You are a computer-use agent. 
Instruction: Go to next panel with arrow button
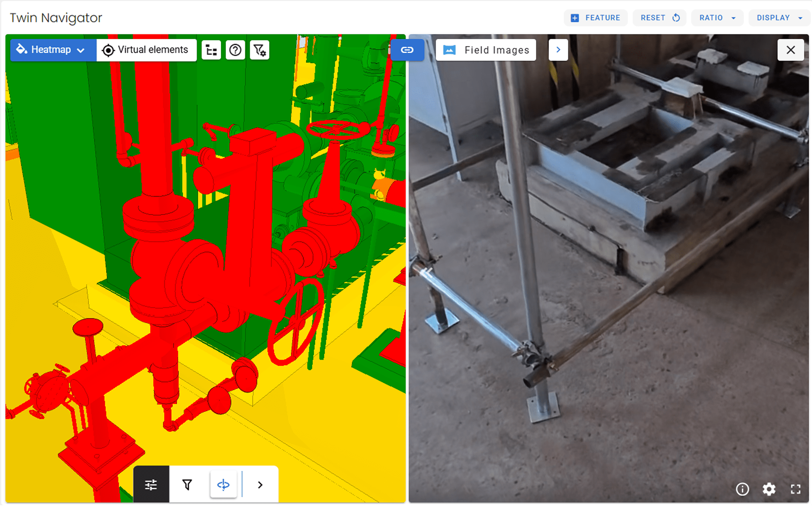pyautogui.click(x=558, y=50)
